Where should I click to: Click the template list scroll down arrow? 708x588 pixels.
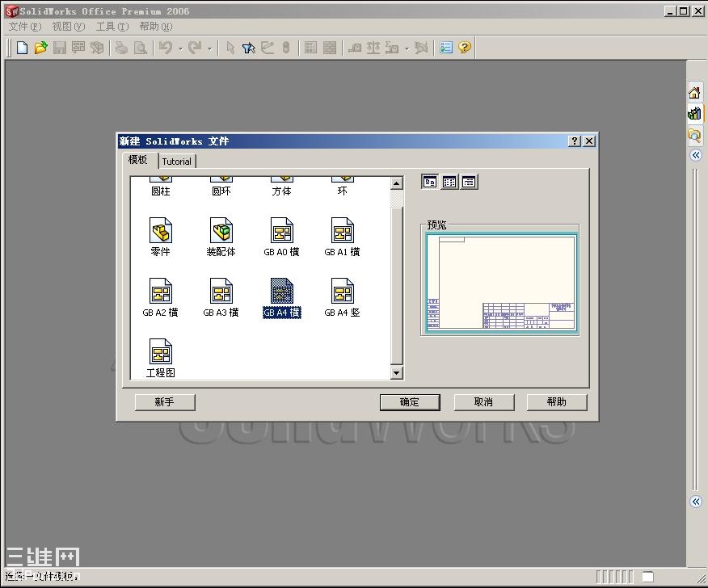coord(397,372)
